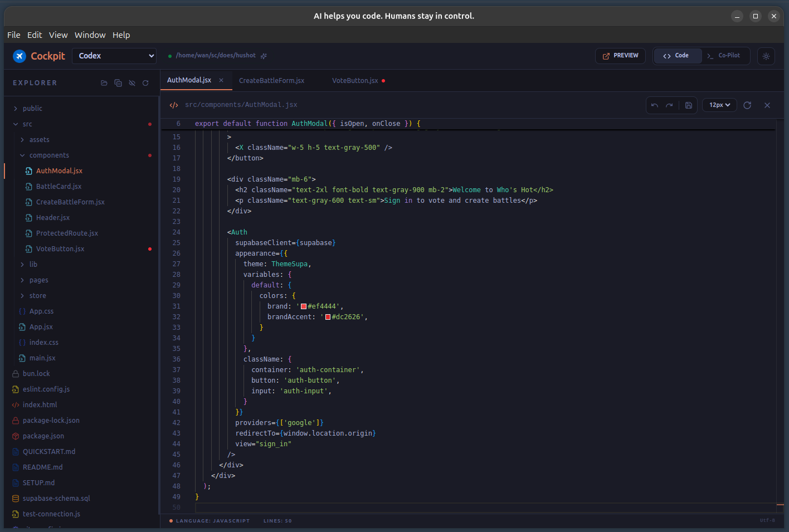Click the reload icon next to font size
Image resolution: width=789 pixels, height=532 pixels.
click(747, 105)
